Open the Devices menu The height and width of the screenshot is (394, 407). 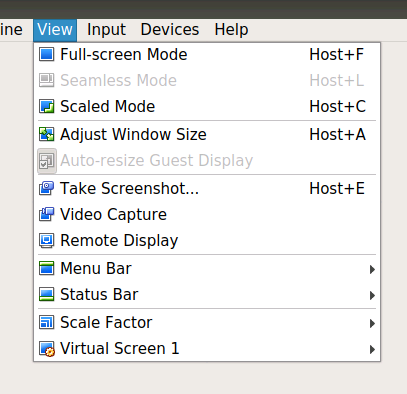[x=170, y=30]
